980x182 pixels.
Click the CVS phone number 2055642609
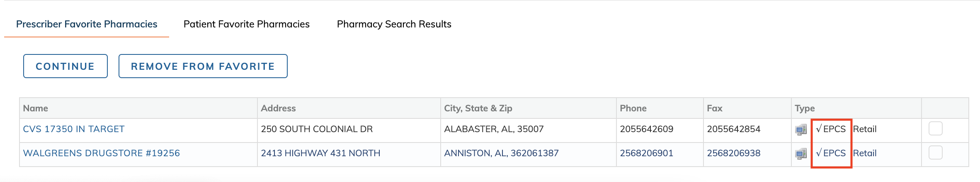point(647,129)
